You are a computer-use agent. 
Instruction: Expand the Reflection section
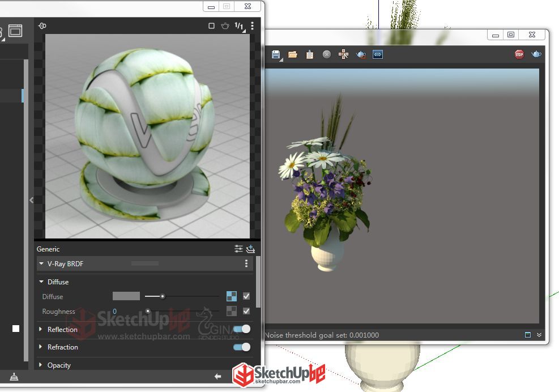point(40,329)
